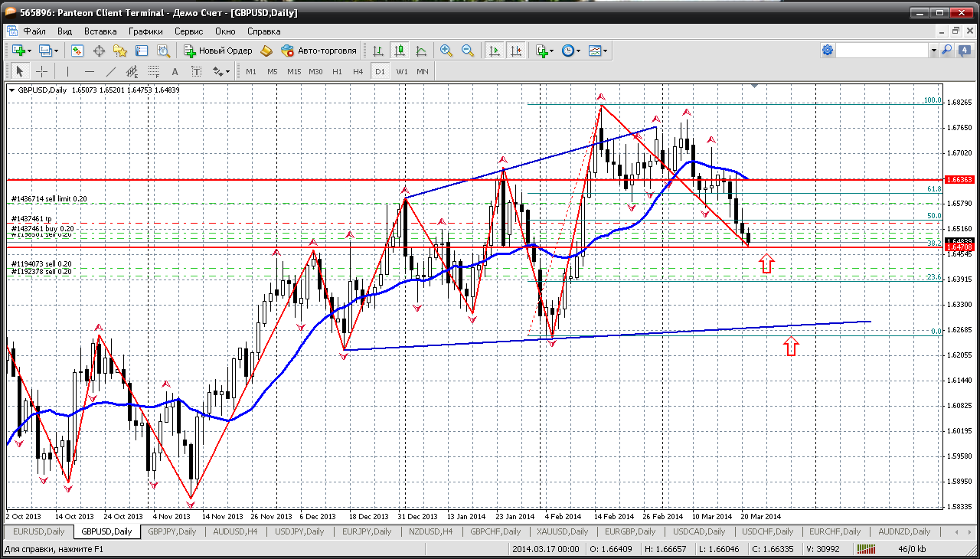980x559 pixels.
Task: Open the indicators list dropdown
Action: tap(550, 51)
